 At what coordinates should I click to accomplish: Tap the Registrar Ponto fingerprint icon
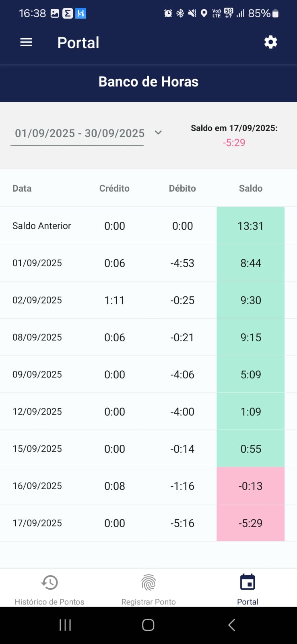(148, 582)
